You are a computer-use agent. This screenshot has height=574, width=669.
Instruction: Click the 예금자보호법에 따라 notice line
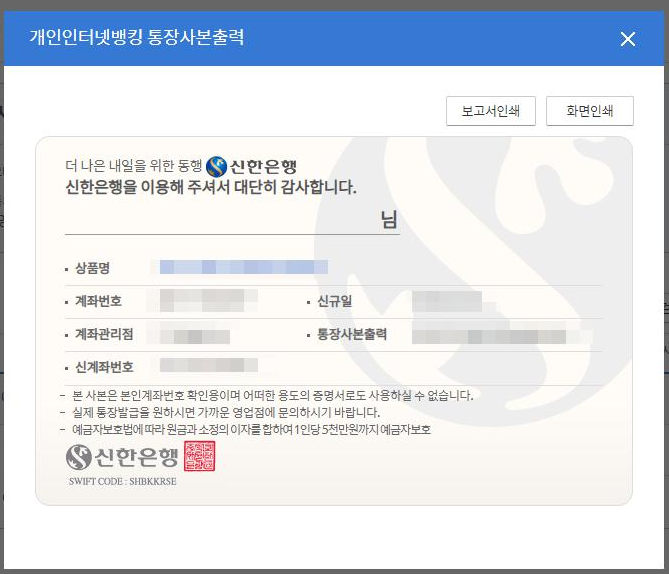coord(251,429)
